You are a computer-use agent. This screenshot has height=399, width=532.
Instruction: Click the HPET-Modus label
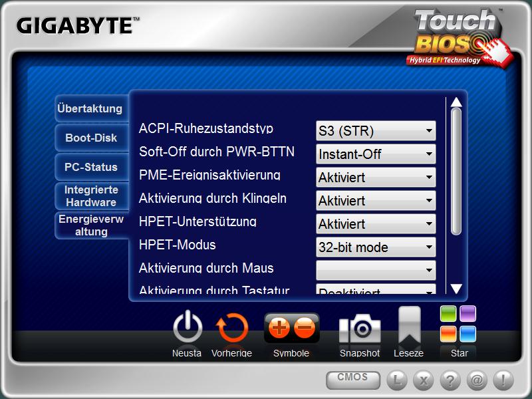pyautogui.click(x=177, y=245)
